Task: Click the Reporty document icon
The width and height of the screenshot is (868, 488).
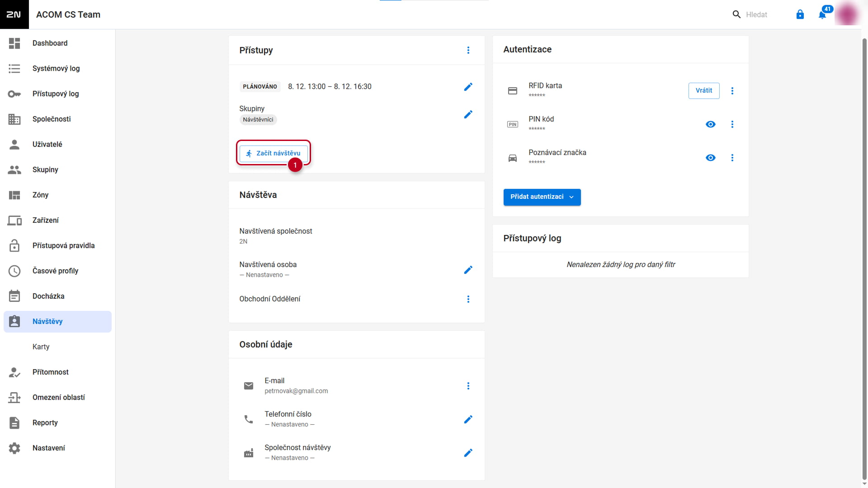Action: (x=14, y=423)
